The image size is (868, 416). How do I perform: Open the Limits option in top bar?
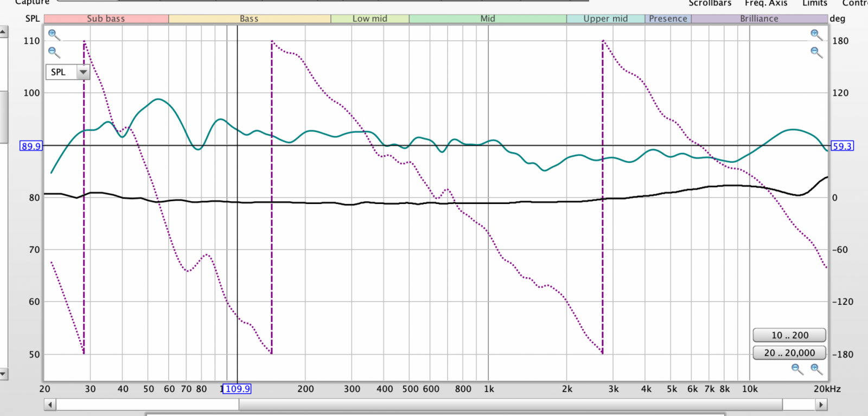pos(815,3)
